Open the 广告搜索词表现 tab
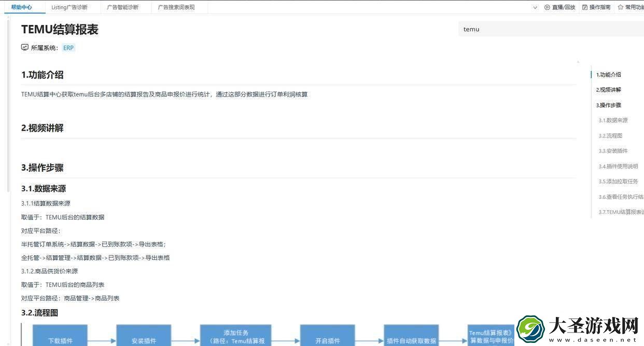Screen dimensions: 644x346 (x=176, y=7)
